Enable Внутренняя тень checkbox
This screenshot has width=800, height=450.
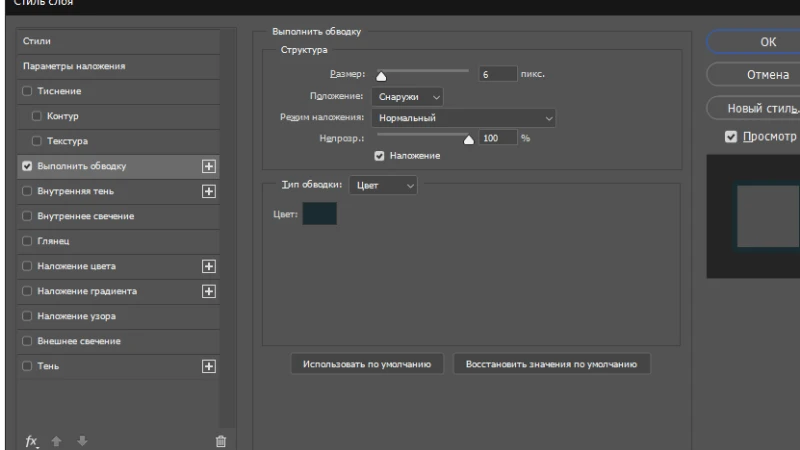click(x=27, y=191)
